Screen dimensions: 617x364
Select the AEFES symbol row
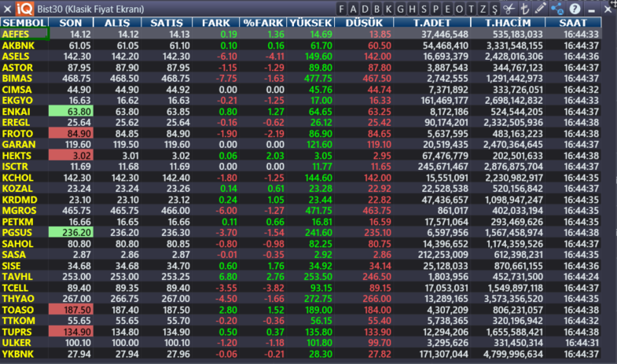(x=300, y=35)
